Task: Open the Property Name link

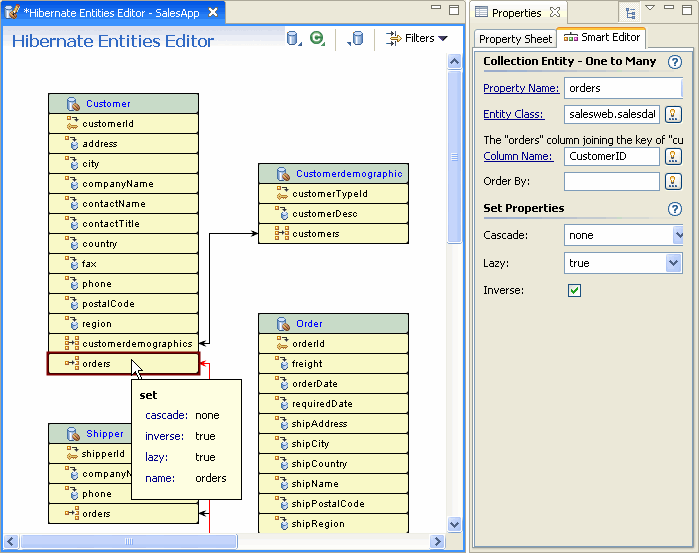Action: click(x=521, y=88)
